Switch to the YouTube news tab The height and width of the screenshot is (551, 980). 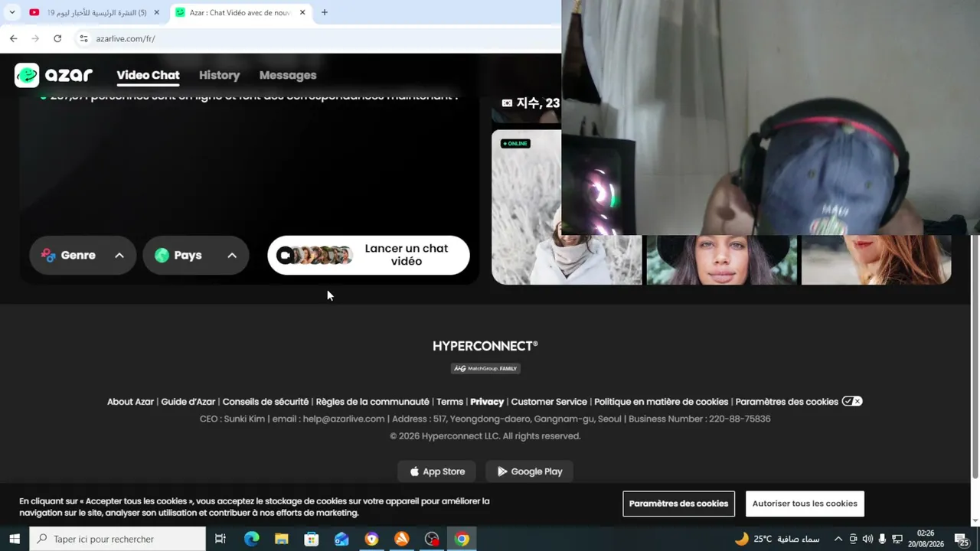(x=95, y=12)
